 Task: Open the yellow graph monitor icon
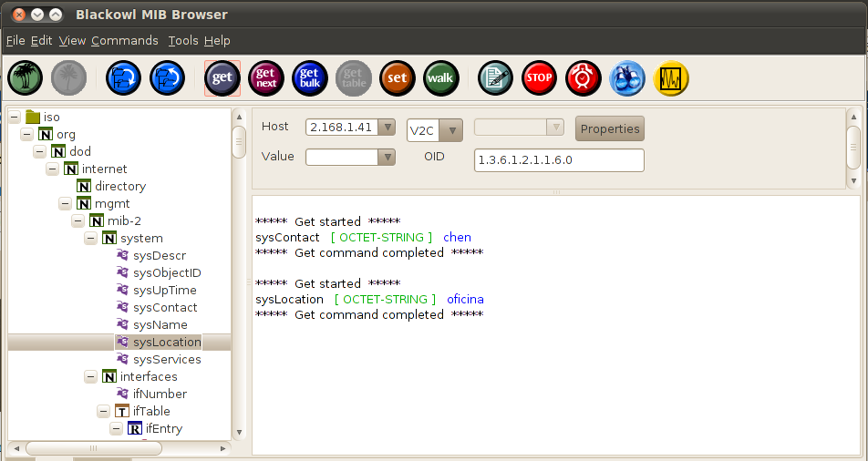coord(671,78)
